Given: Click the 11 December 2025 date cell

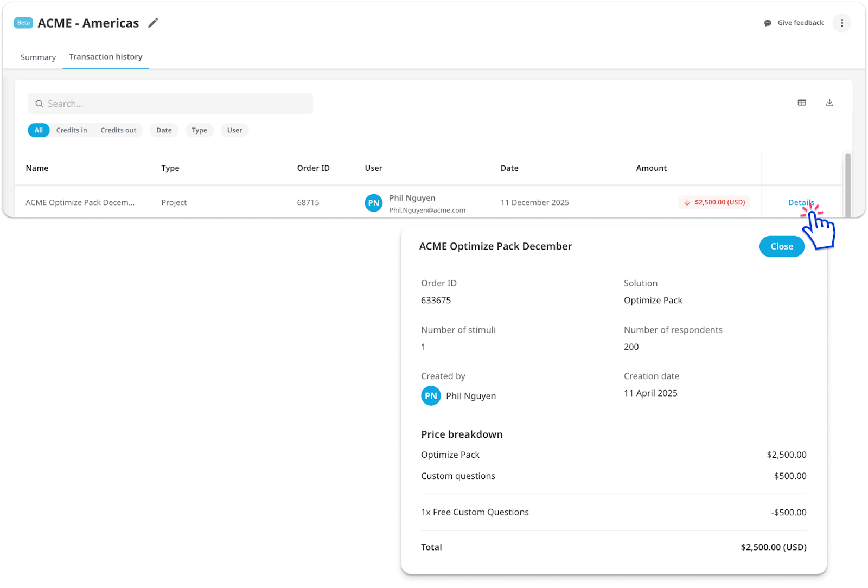Looking at the screenshot, I should coord(535,202).
